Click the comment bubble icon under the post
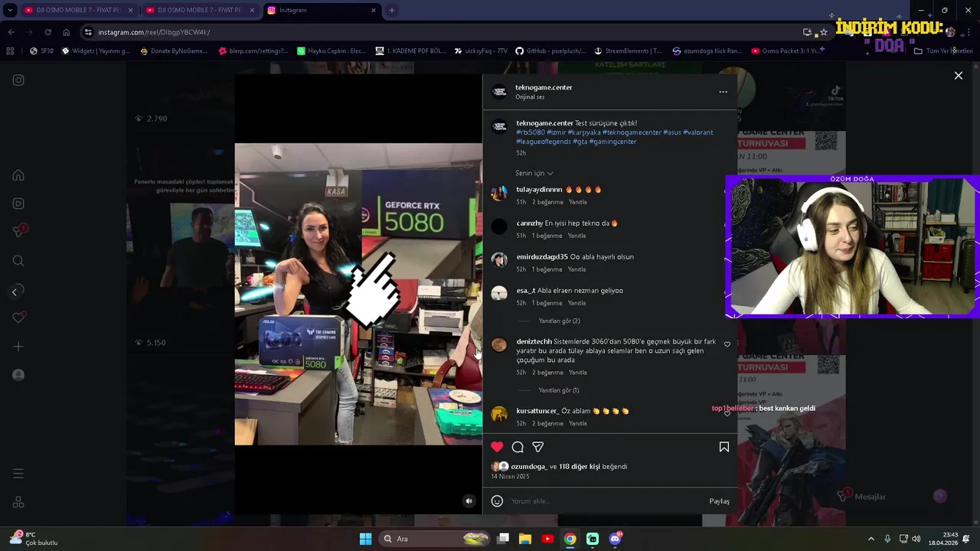 518,447
